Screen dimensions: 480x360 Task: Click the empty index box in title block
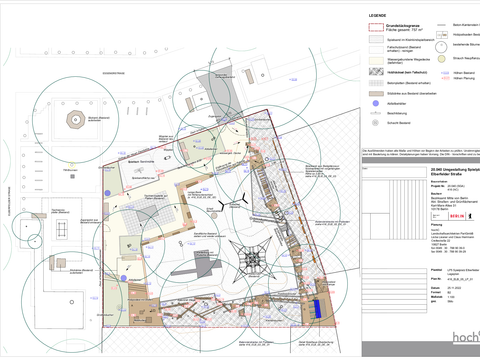394,172
